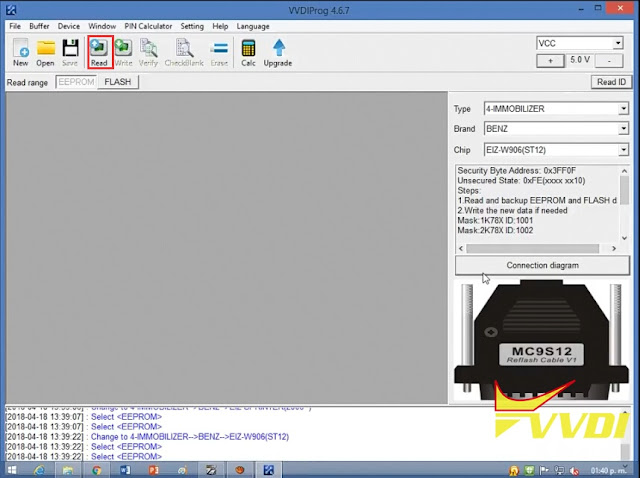Screen dimensions: 640x478
Task: Click the New file toolbar icon
Action: click(20, 52)
